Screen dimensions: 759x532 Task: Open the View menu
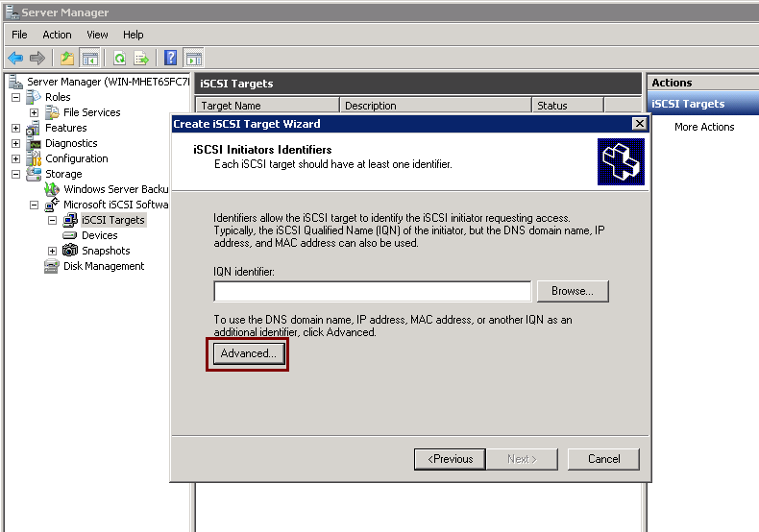pos(97,35)
